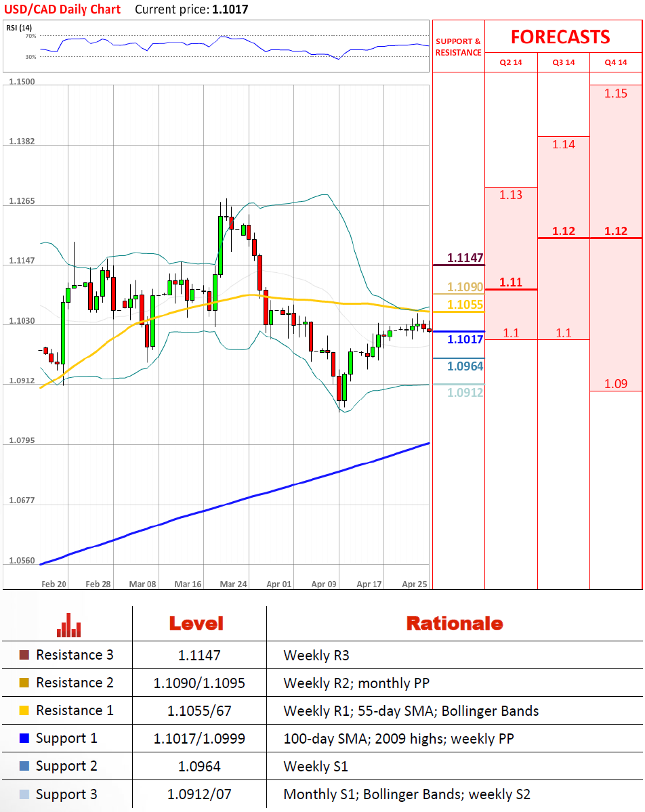Screen dimensions: 645x812
Task: Click the red bar chart icon in table header
Action: pyautogui.click(x=69, y=624)
